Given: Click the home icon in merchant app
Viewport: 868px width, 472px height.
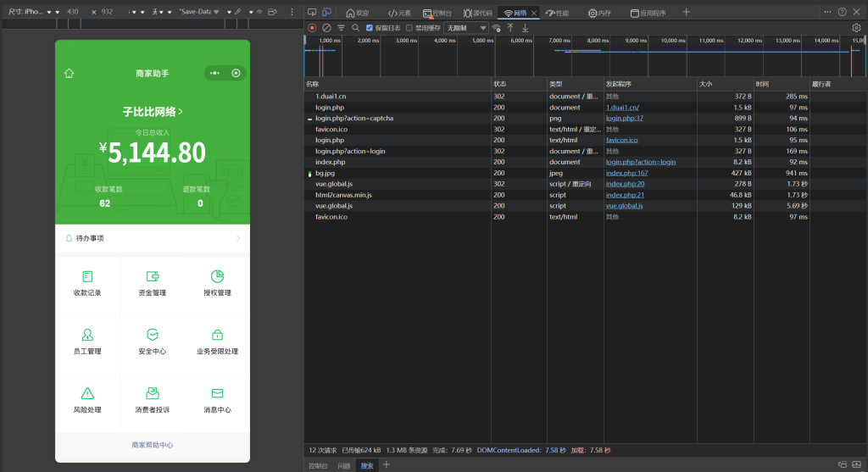Looking at the screenshot, I should [x=70, y=74].
